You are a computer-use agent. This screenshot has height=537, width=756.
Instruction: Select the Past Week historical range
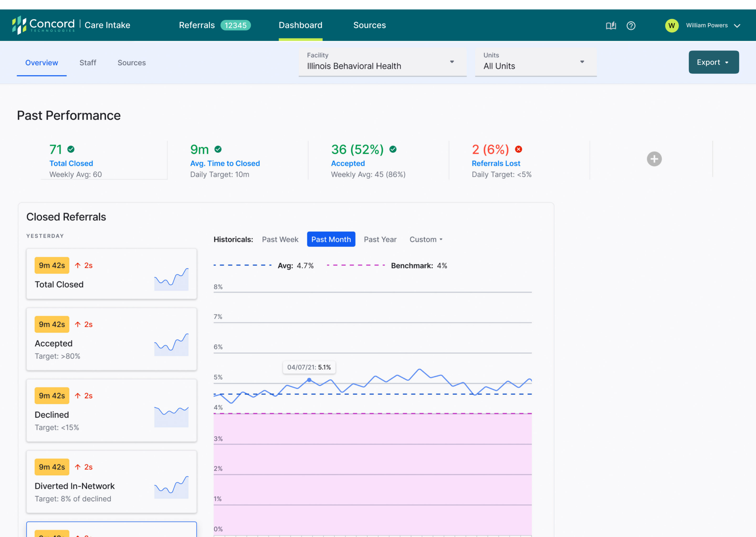[x=280, y=239]
